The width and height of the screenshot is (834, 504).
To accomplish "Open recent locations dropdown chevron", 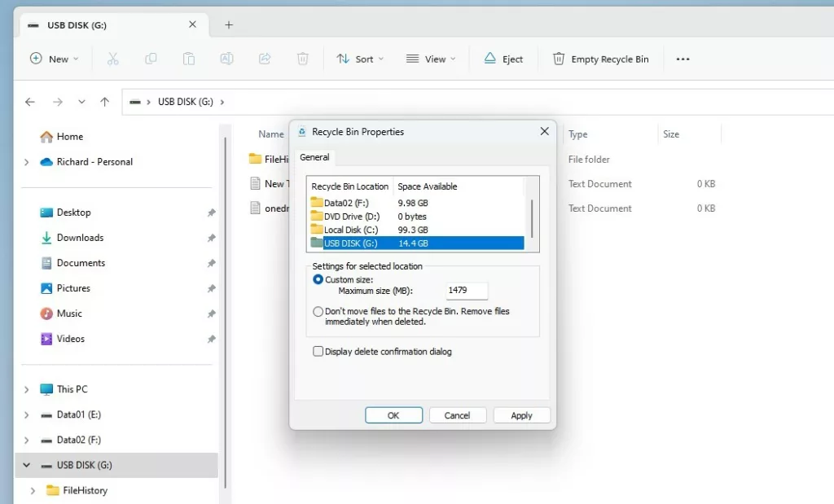I will click(81, 102).
